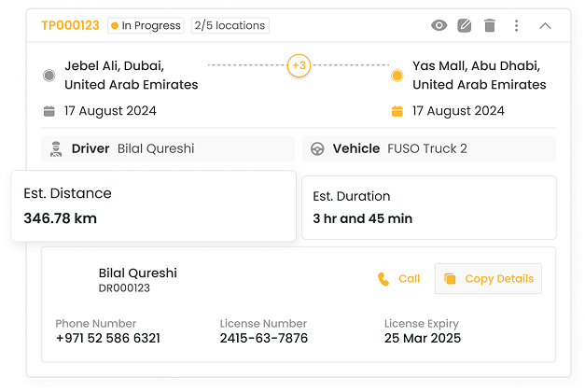Viewport: 585px width, 392px height.
Task: Expand the +3 intermediate stops
Action: (299, 66)
